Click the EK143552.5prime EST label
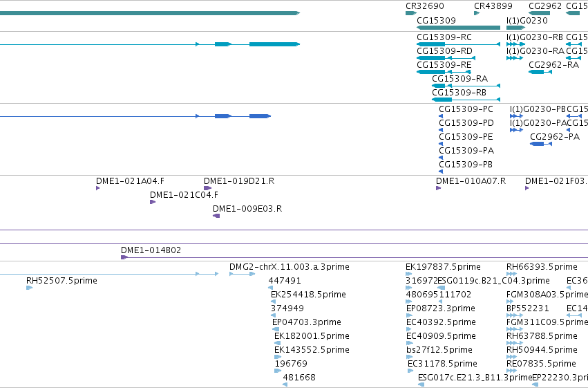Screen dimensions: 588x388 tap(312, 350)
